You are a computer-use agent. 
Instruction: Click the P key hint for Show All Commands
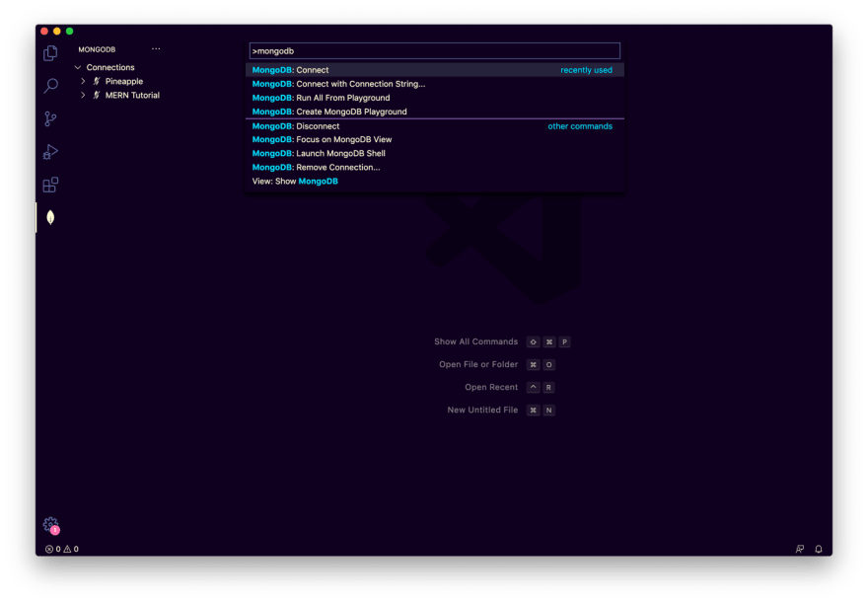coord(564,341)
